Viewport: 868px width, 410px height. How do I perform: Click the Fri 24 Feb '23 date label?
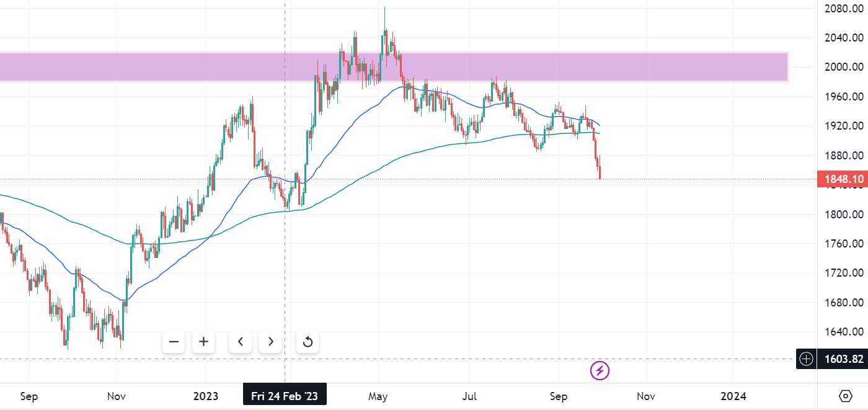[x=285, y=396]
